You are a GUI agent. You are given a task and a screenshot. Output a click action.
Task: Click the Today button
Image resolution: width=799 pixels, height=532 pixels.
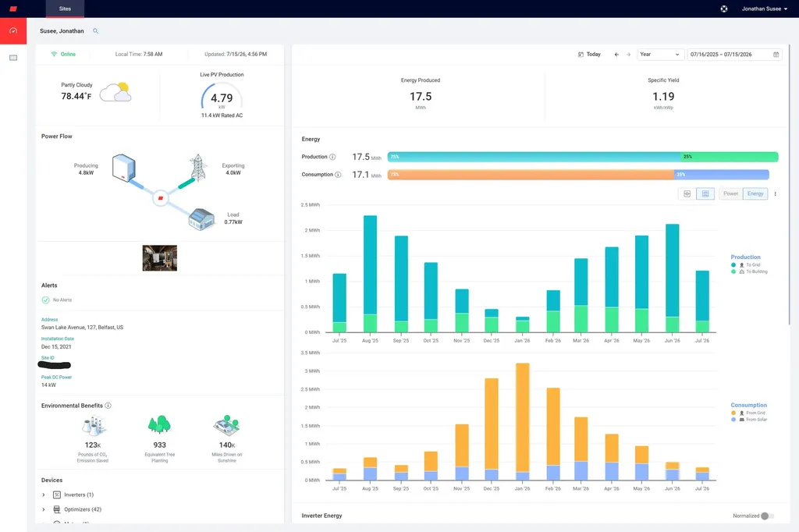coord(589,55)
